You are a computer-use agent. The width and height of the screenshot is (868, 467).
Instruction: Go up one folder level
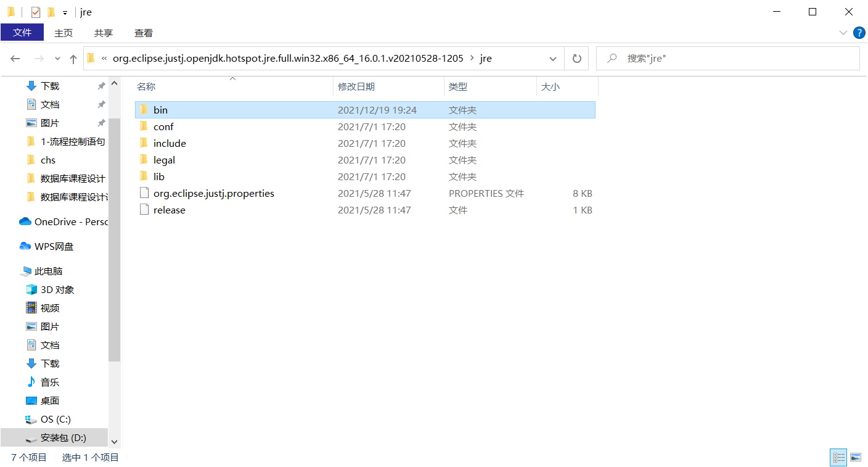click(x=73, y=59)
